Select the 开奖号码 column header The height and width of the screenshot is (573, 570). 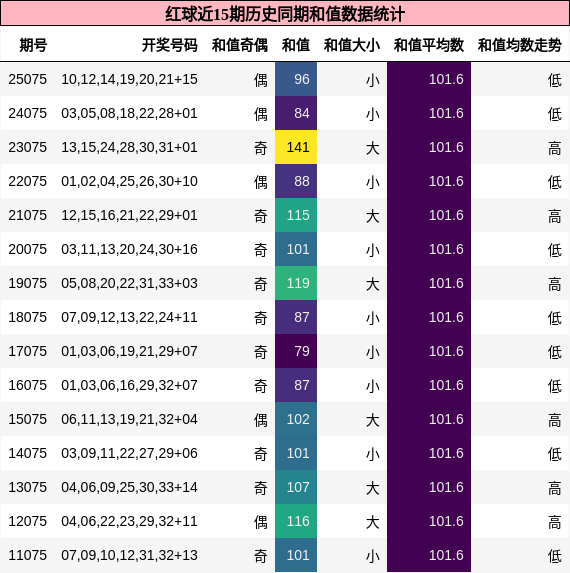click(x=170, y=45)
